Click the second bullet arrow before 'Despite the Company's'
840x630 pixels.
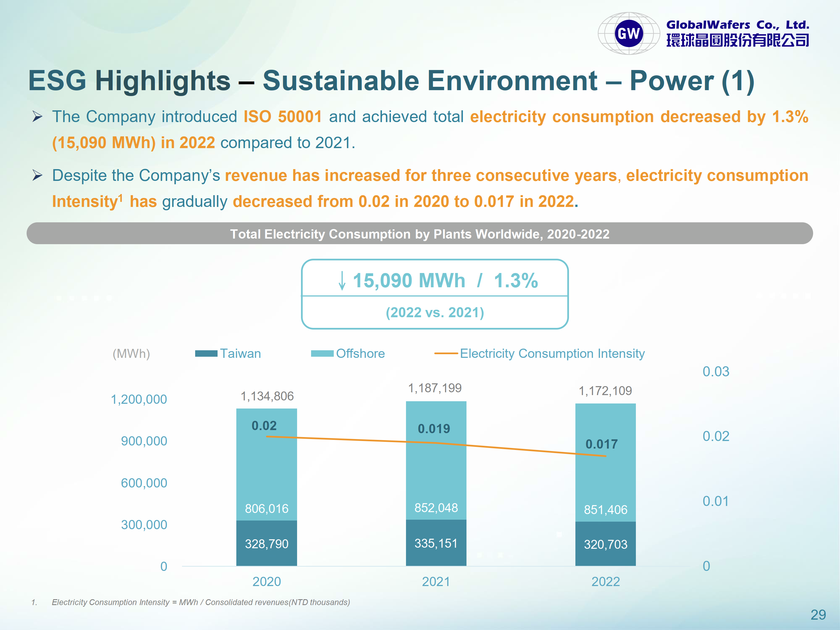click(x=37, y=175)
